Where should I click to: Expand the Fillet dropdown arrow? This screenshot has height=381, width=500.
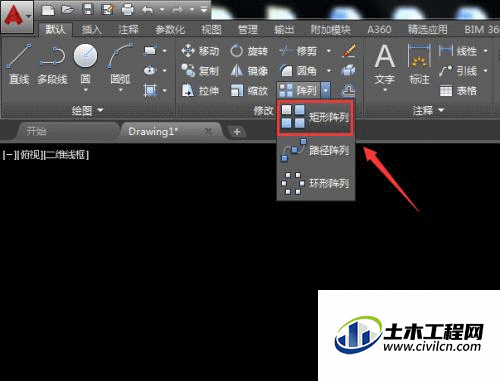tap(329, 71)
